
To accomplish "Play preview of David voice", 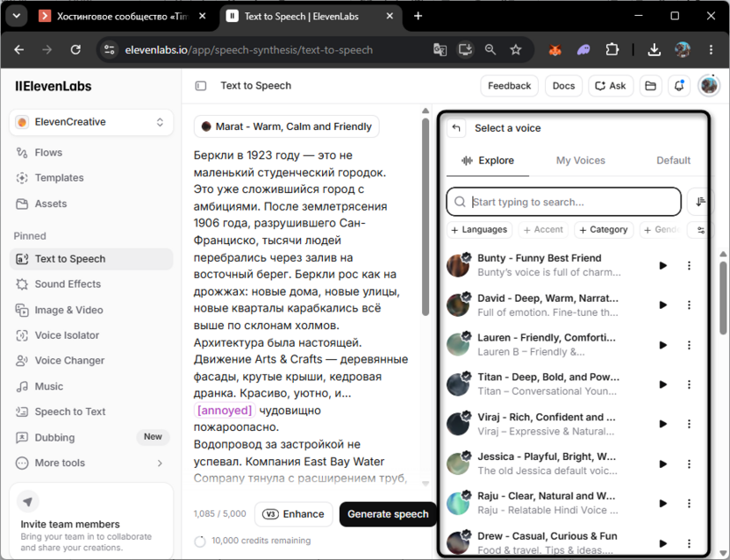I will tap(663, 305).
